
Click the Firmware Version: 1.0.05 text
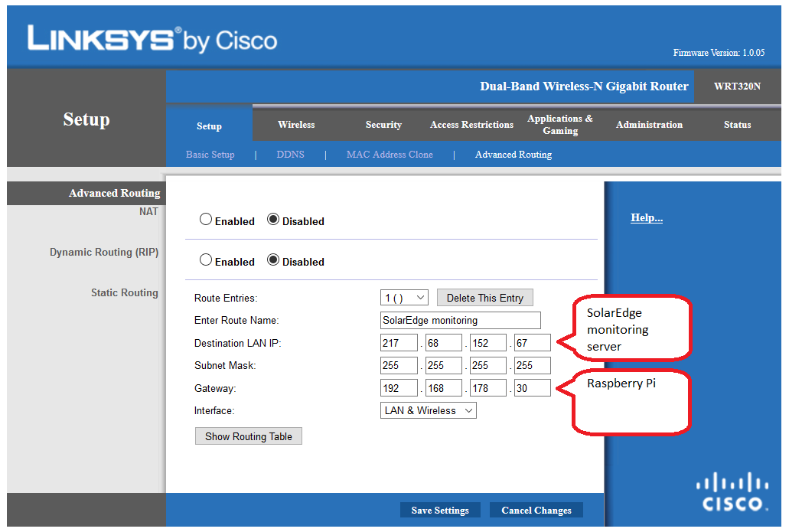coord(719,52)
